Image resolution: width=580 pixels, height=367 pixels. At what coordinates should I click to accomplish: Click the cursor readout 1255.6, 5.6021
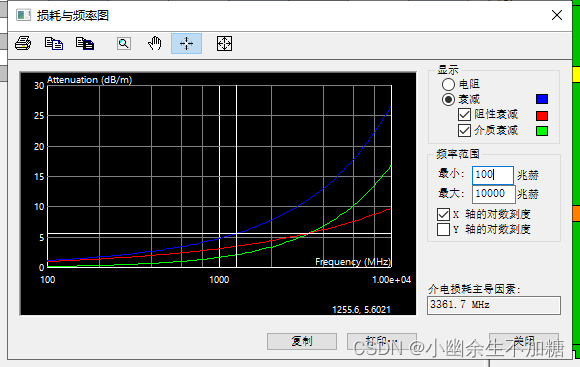361,310
